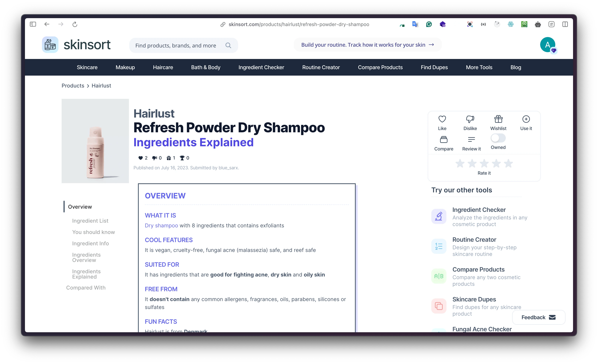Click the Hairlust brand heading

pyautogui.click(x=154, y=114)
